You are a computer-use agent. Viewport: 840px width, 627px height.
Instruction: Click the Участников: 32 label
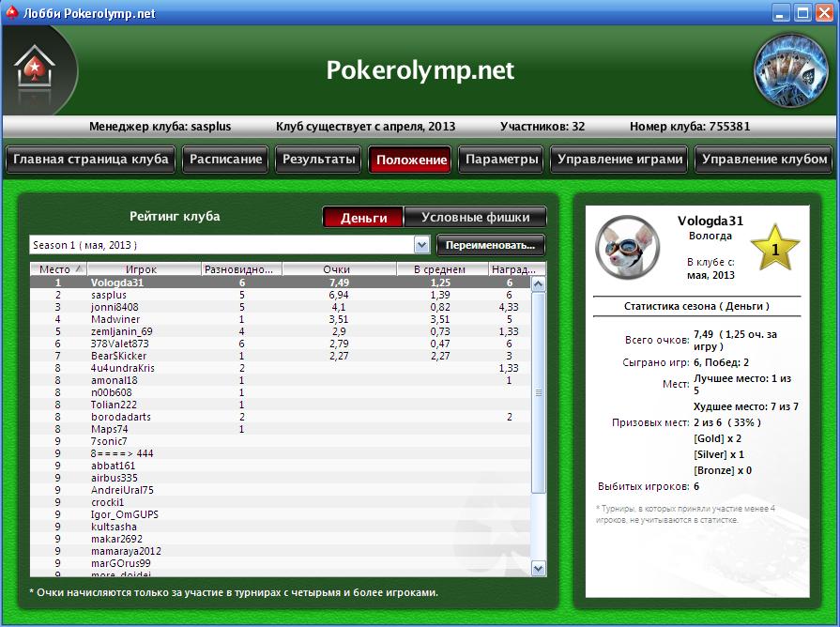coord(542,127)
